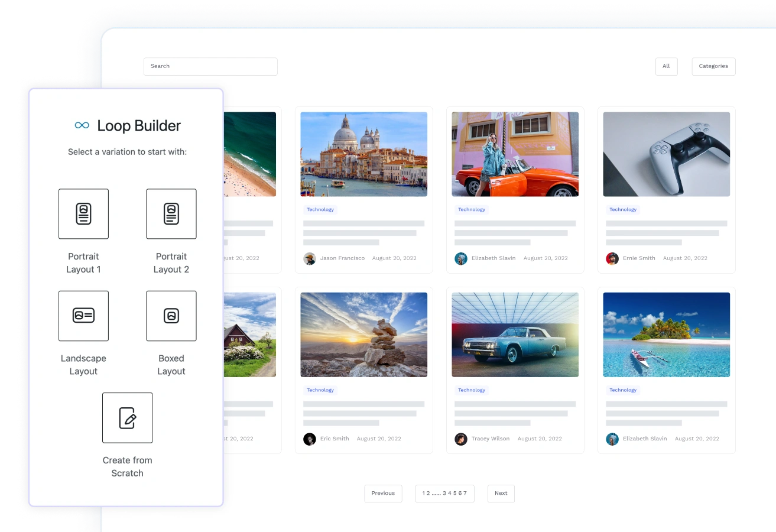776x532 pixels.
Task: Click Technology tag on Tracey Wilson's post
Action: [x=472, y=390]
